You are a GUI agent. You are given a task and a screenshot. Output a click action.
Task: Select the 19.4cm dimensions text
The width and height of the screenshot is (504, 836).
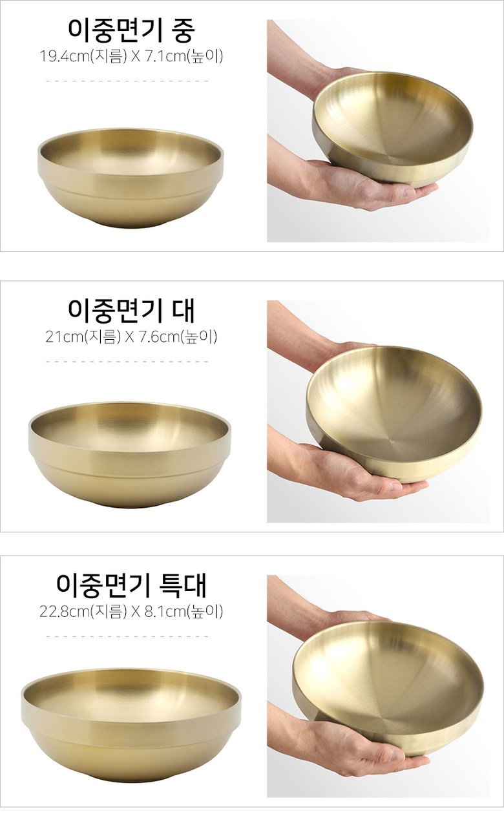[131, 56]
